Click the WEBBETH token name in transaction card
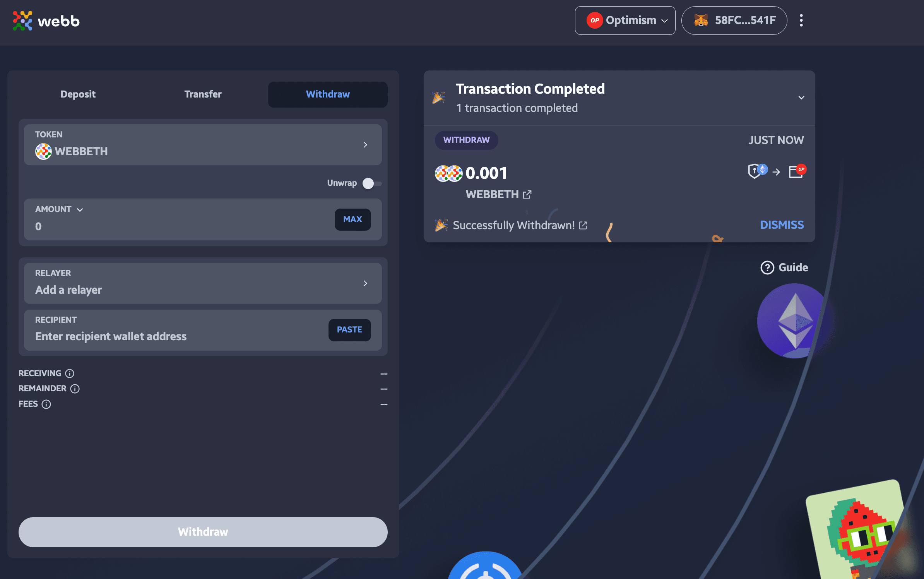 click(x=492, y=194)
